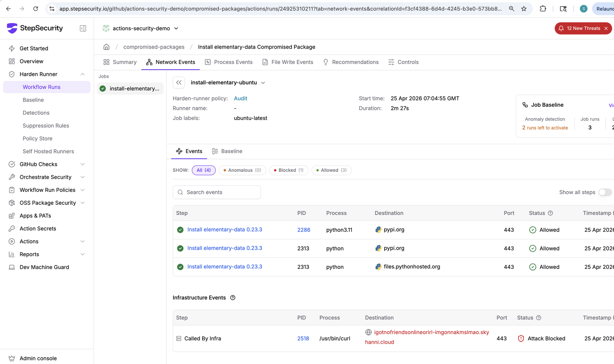Click the Status help icon in events table

tap(550, 213)
